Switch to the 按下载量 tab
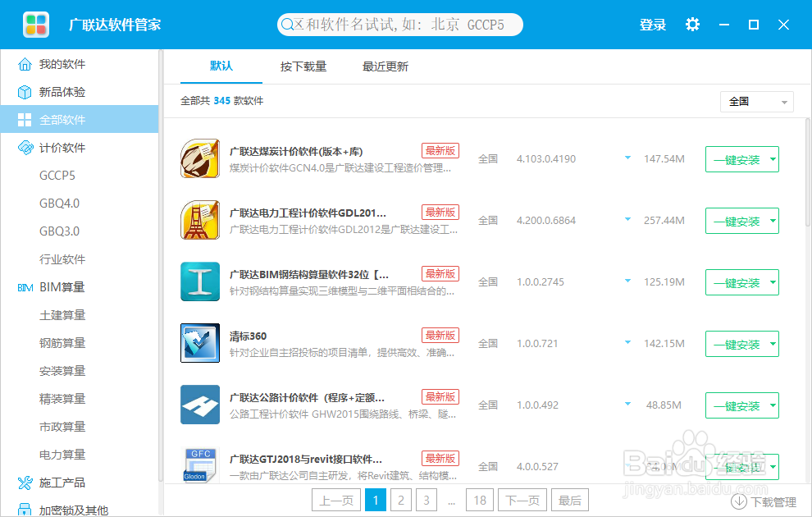Image resolution: width=812 pixels, height=517 pixels. (x=303, y=66)
